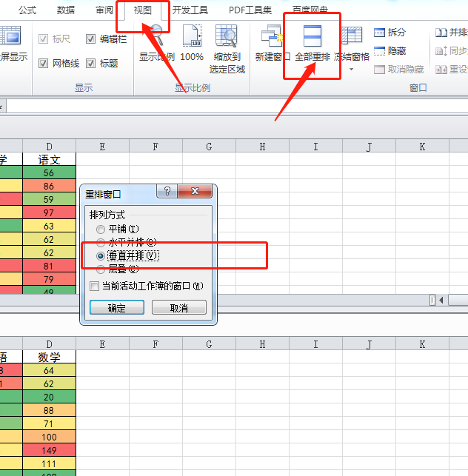Screen dimensions: 468x476
Task: Click the help question mark in dialog
Action: (x=167, y=191)
